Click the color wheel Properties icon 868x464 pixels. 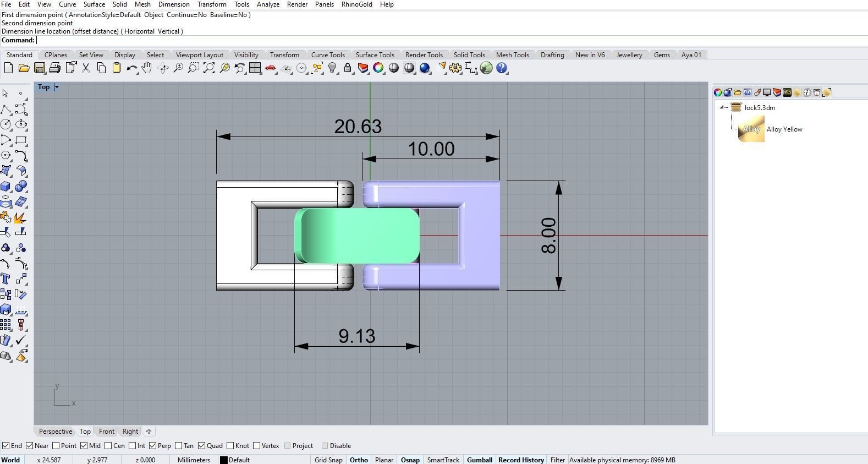[378, 68]
